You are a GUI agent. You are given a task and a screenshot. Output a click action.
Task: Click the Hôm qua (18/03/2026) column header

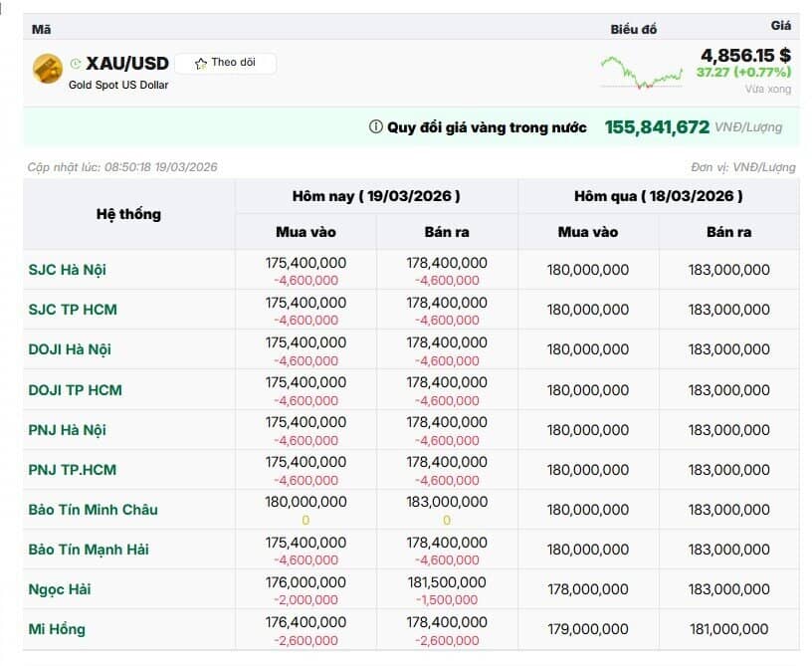pyautogui.click(x=658, y=196)
